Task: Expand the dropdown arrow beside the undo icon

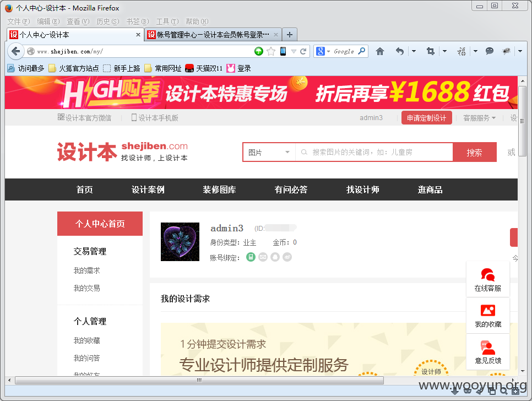Action: click(414, 51)
